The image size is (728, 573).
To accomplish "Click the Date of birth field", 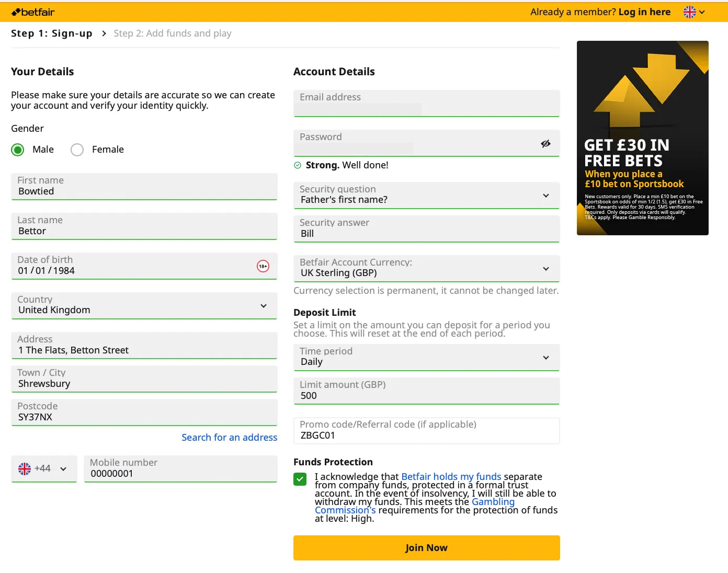I will coord(144,266).
